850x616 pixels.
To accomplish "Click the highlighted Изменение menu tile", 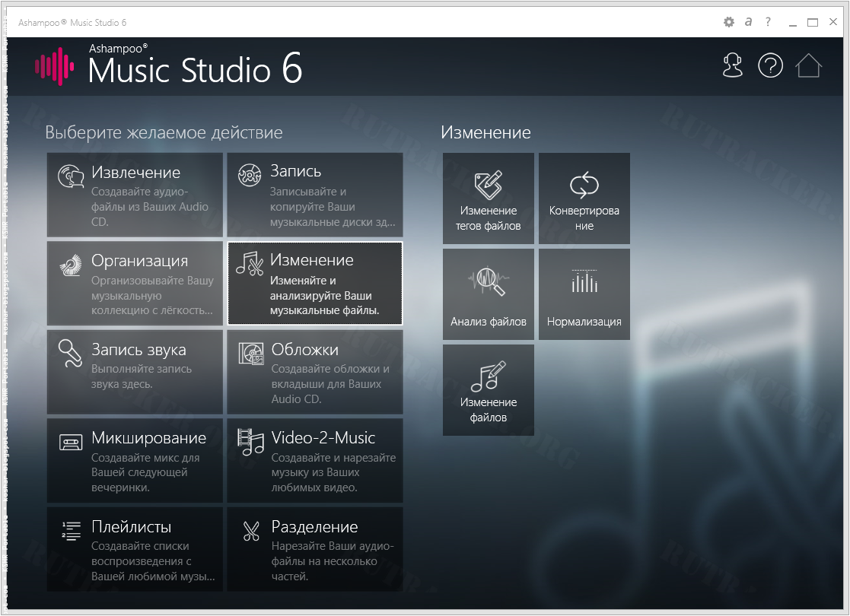I will click(315, 284).
